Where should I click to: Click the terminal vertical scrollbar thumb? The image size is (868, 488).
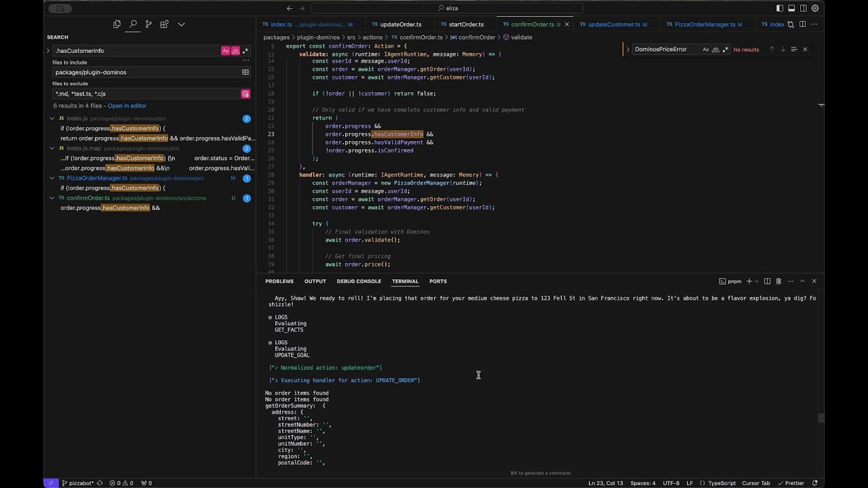coord(821,418)
